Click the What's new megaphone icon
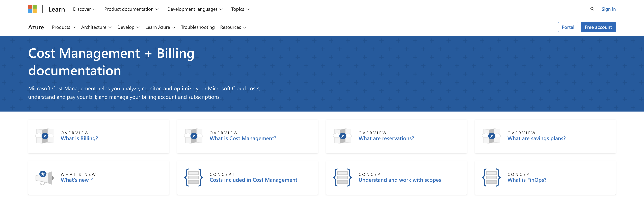This screenshot has height=209, width=644. (x=44, y=178)
